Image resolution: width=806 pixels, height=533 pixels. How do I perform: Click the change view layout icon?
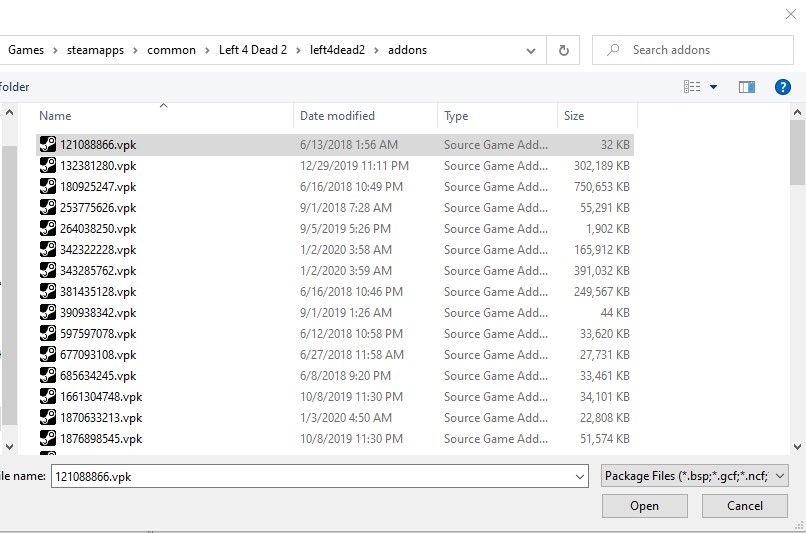[692, 87]
